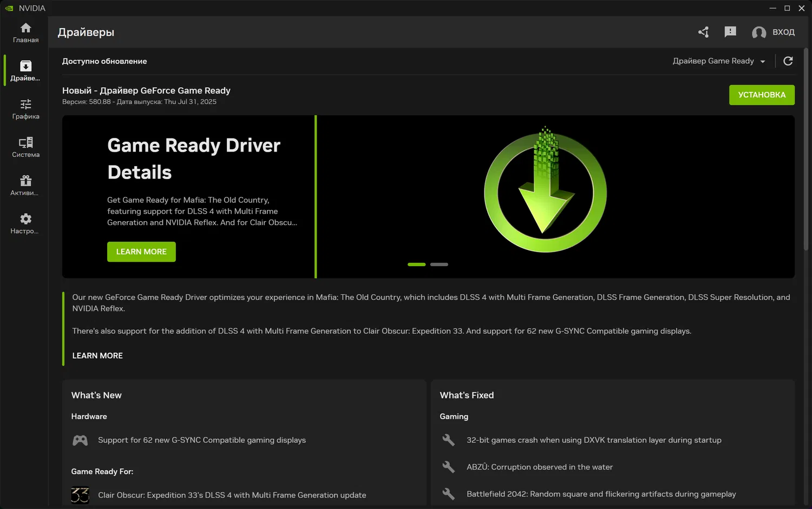Click 'Support for 62 new G-SYNC Compatible gaming displays'
Image resolution: width=812 pixels, height=509 pixels.
tap(202, 440)
